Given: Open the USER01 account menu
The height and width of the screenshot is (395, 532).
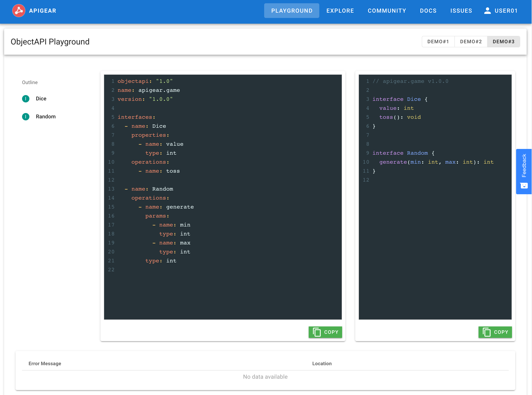Looking at the screenshot, I should point(501,11).
